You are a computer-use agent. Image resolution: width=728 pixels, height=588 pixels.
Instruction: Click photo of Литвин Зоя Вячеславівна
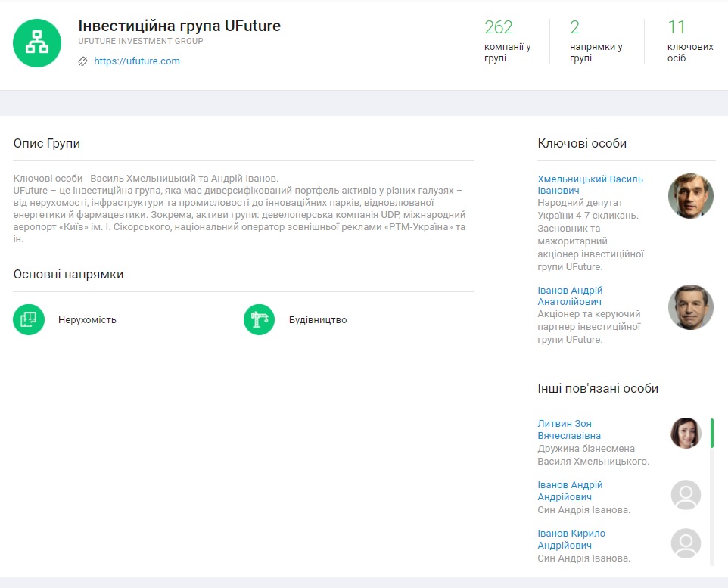686,433
